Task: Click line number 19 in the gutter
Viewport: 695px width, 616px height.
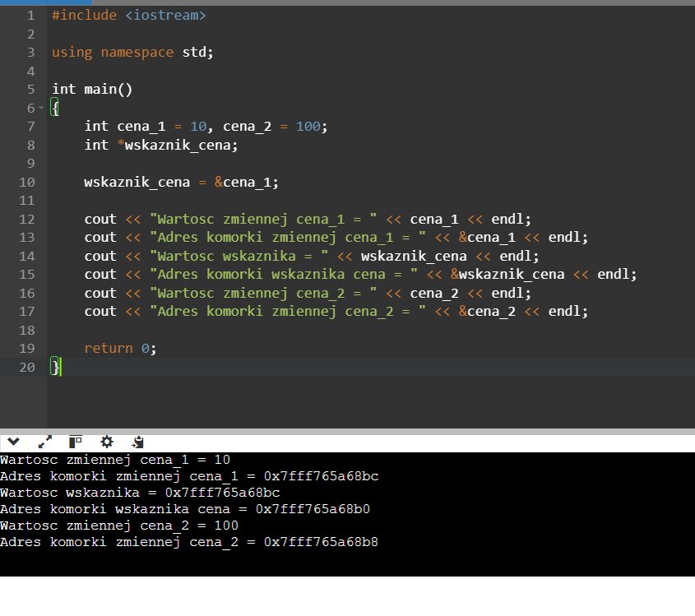Action: click(x=26, y=348)
